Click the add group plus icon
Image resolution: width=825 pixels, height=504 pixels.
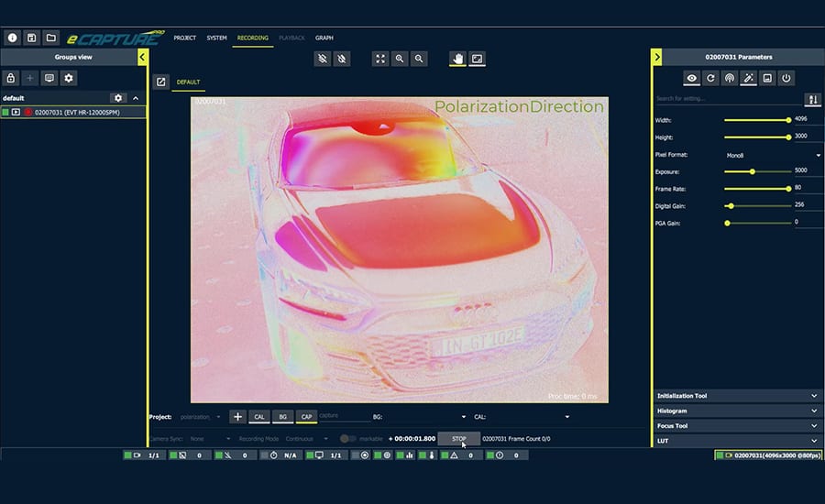[x=30, y=79]
